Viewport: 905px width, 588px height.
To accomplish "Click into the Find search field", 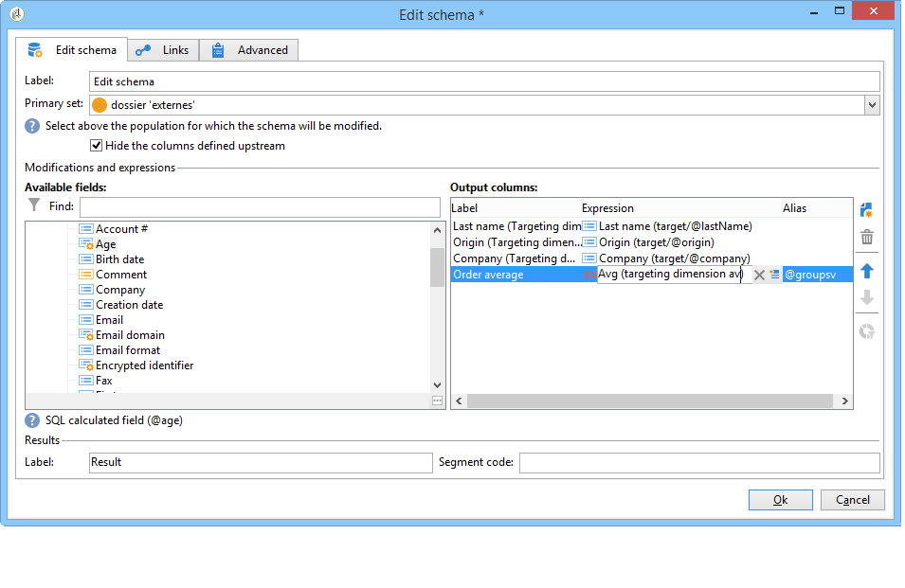I will coord(260,207).
